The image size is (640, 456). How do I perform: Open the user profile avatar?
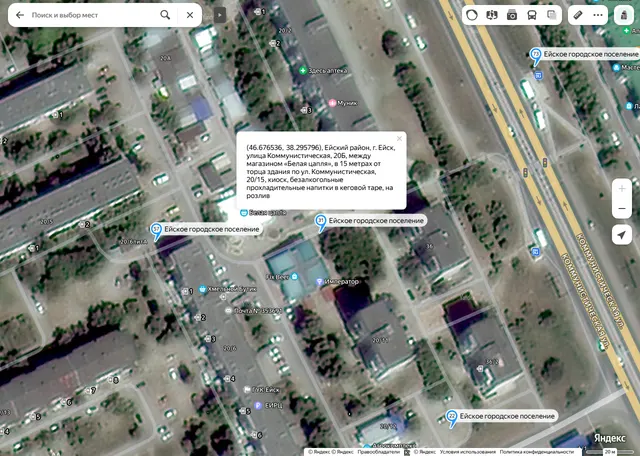coord(624,15)
